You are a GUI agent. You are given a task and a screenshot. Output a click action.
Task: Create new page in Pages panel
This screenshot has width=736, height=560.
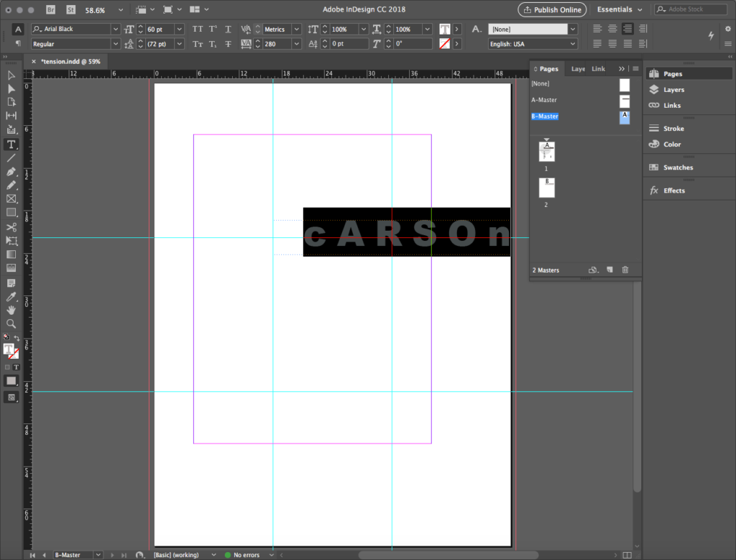click(x=609, y=270)
